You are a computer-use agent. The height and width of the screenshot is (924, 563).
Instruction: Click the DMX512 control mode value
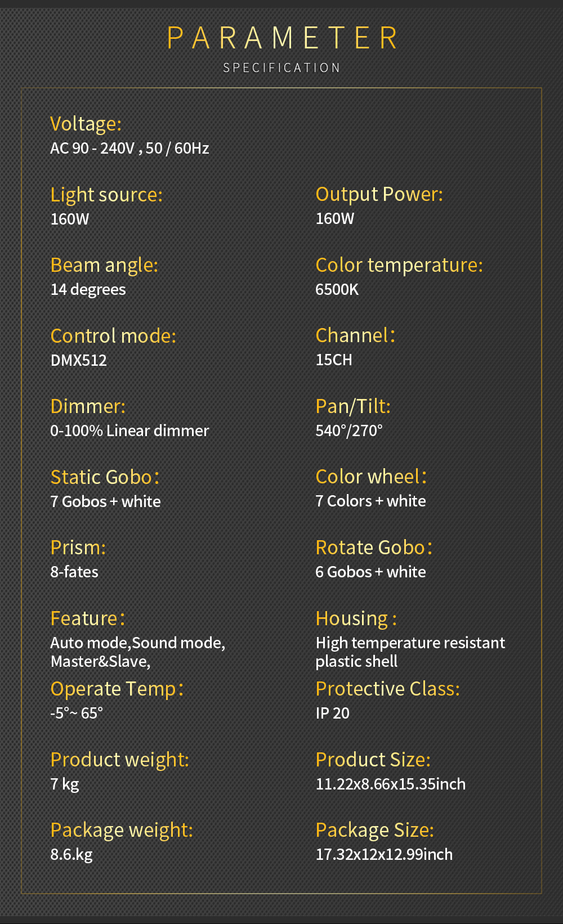click(79, 361)
